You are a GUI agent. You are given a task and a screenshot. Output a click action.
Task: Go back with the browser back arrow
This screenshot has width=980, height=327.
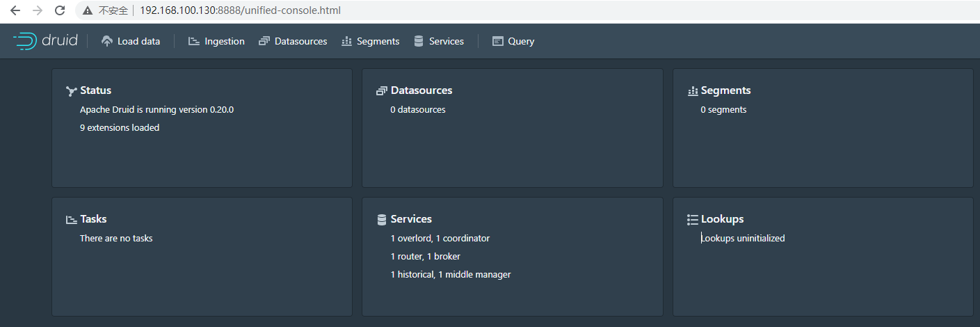15,10
